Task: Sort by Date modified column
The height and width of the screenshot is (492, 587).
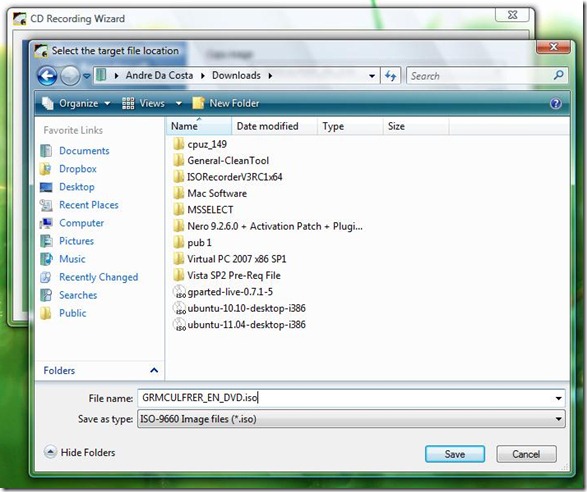Action: tap(274, 126)
